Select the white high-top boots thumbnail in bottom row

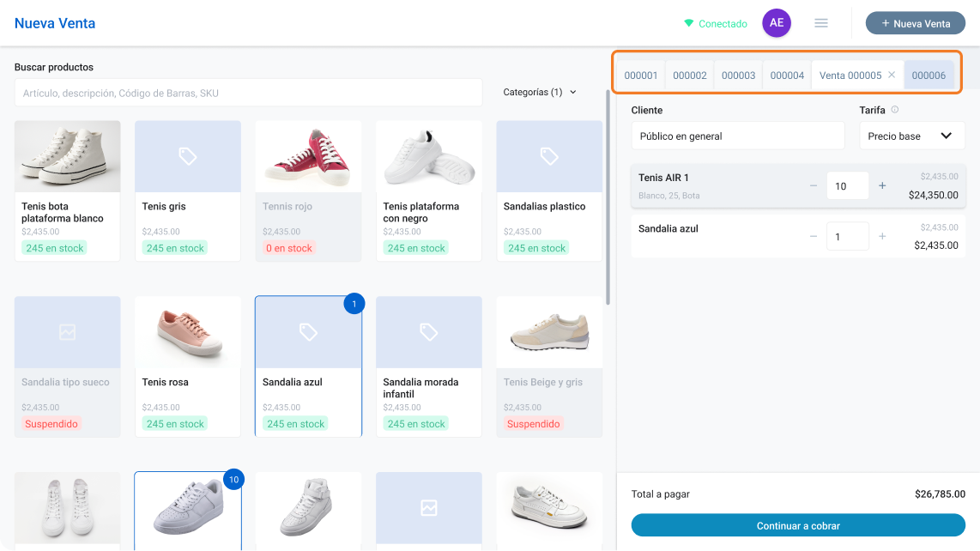pos(68,508)
